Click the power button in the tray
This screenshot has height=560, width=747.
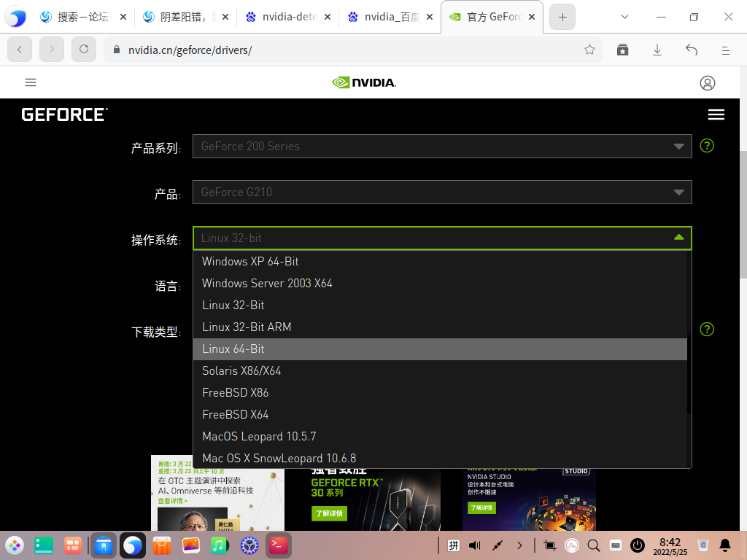pyautogui.click(x=638, y=545)
